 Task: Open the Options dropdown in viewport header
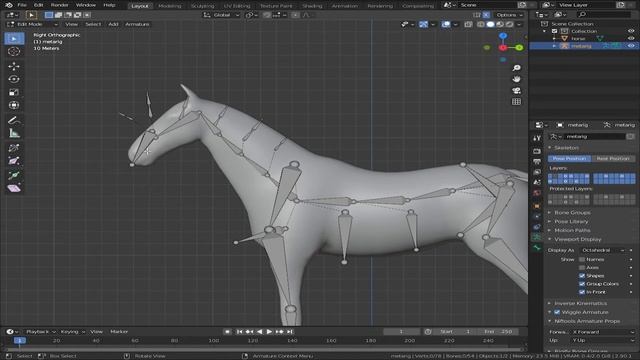click(509, 15)
